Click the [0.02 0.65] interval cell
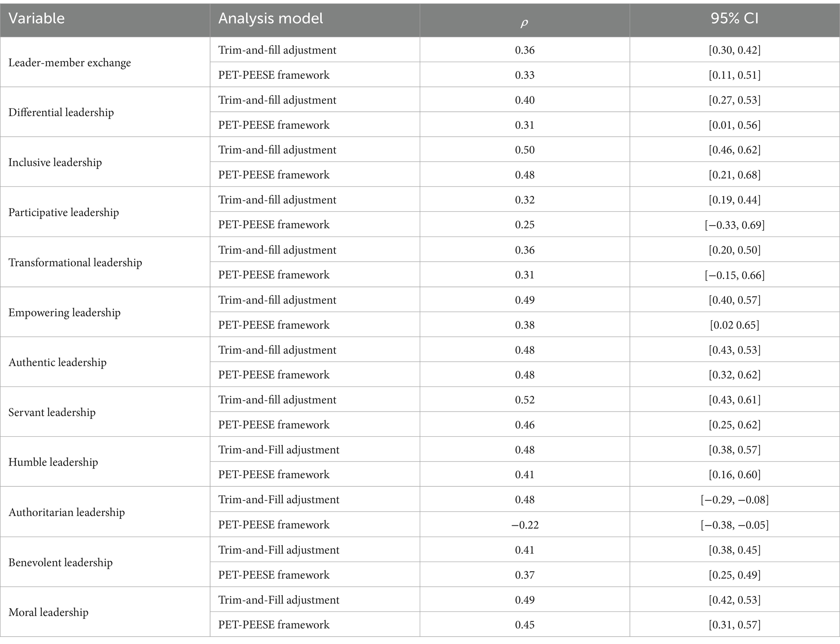This screenshot has width=840, height=644. pos(734,325)
